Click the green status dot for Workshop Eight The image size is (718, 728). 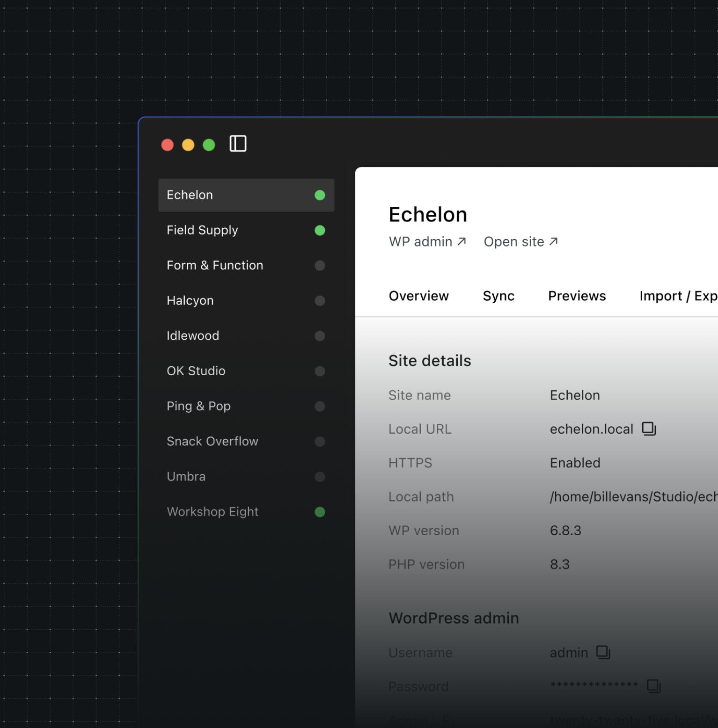click(x=320, y=512)
